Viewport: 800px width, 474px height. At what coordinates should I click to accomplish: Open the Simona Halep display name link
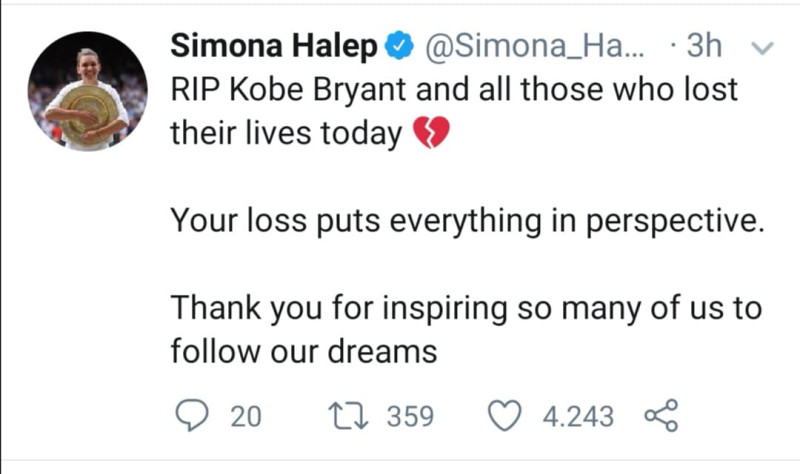[274, 45]
